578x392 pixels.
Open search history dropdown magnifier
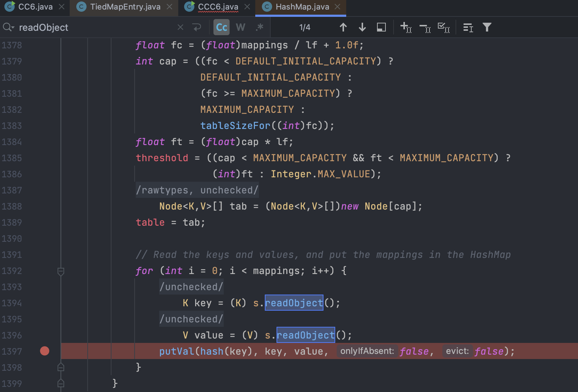pyautogui.click(x=8, y=27)
